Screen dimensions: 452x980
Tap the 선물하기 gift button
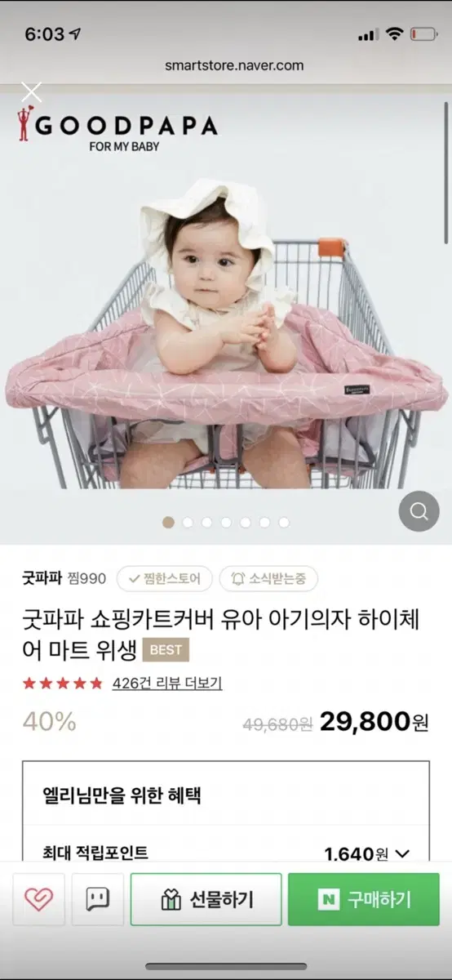tap(206, 900)
